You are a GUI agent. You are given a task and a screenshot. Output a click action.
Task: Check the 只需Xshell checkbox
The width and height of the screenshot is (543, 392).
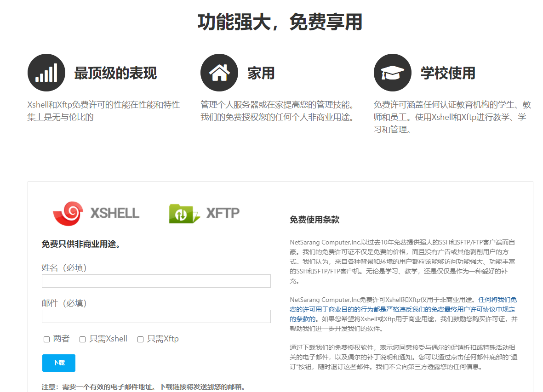[82, 340]
